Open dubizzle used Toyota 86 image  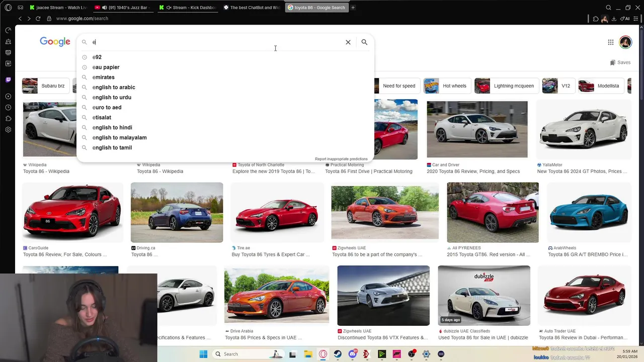484,296
